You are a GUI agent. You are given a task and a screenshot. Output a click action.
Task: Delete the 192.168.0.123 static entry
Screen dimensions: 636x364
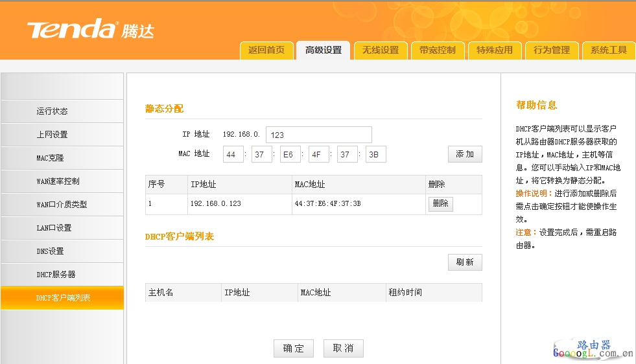pyautogui.click(x=440, y=203)
